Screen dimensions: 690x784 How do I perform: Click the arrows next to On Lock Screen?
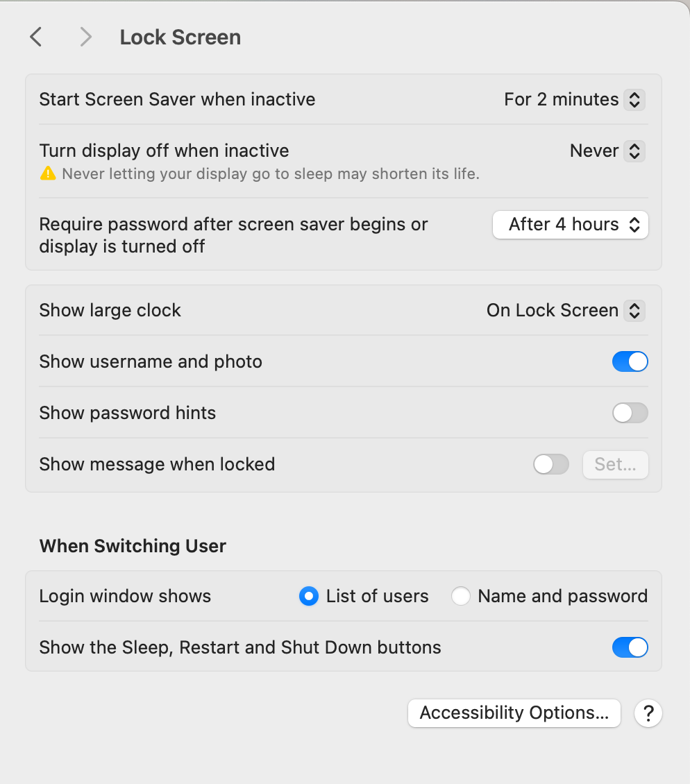pyautogui.click(x=634, y=311)
